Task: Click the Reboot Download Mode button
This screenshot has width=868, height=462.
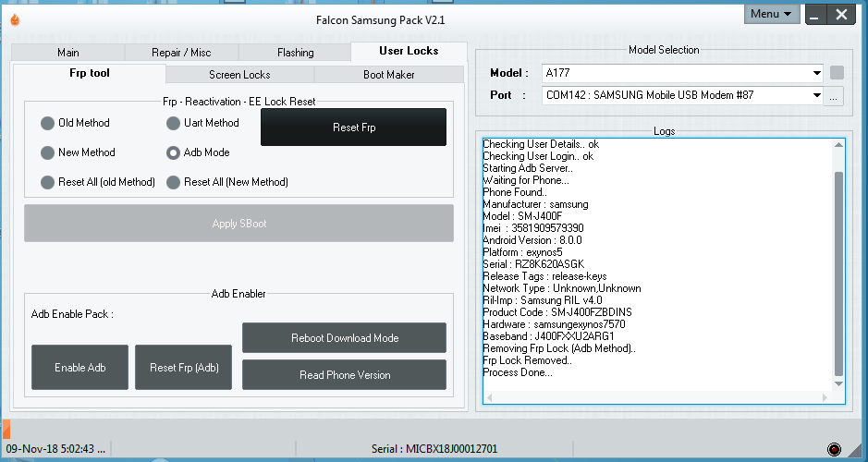Action: (x=344, y=338)
